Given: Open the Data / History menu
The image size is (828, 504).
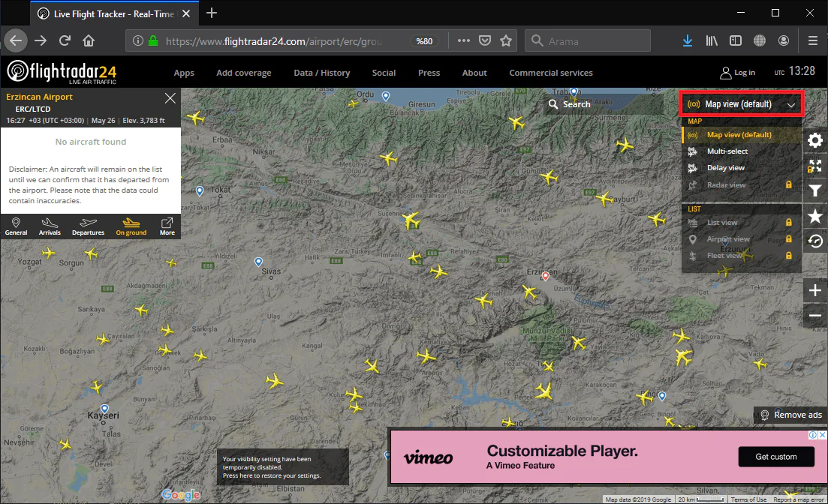Looking at the screenshot, I should 321,73.
